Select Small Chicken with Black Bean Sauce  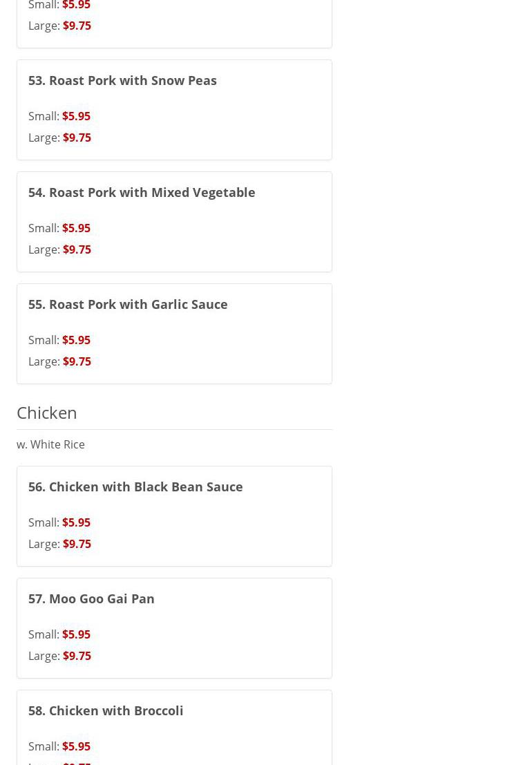[x=76, y=522]
